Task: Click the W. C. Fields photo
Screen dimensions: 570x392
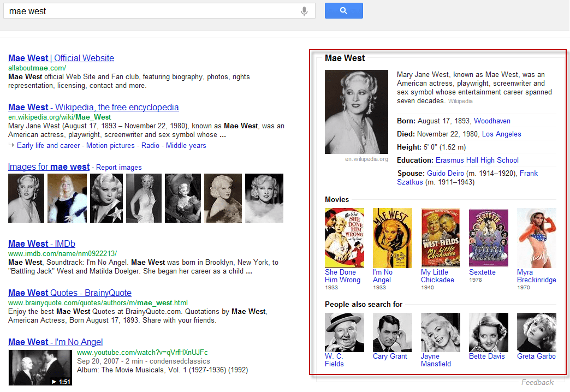Action: 345,332
